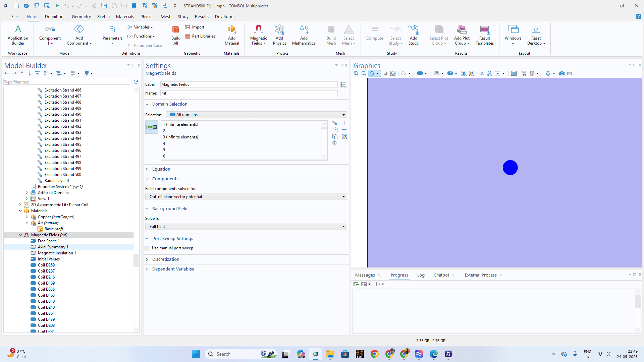Click the Part Libraries icon
Screen dimensions: 644x362
pos(188,36)
